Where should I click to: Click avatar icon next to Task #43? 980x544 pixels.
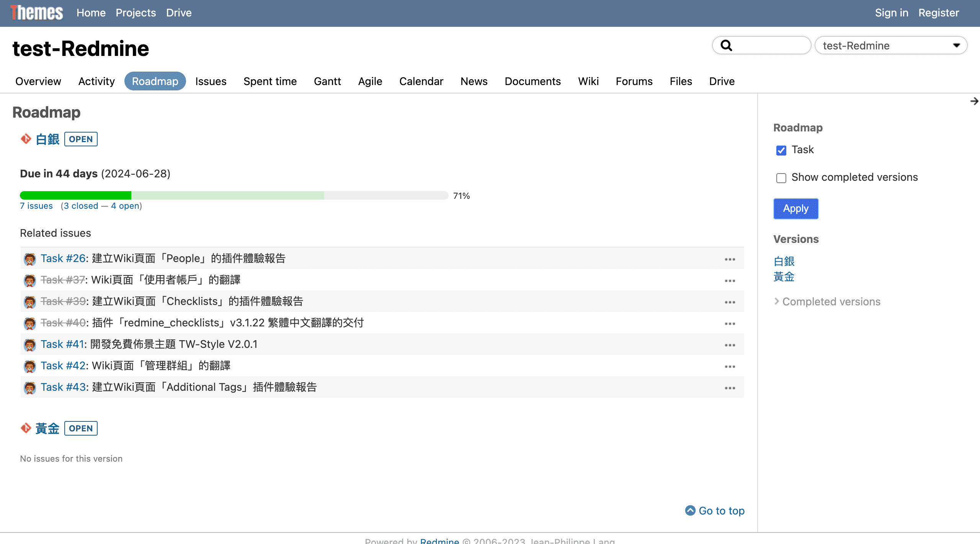29,388
